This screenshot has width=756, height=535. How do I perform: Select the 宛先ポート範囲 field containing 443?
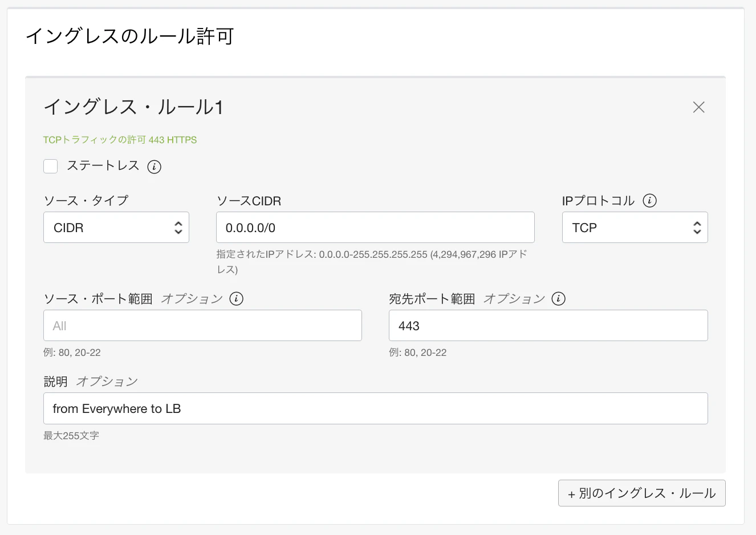tap(548, 326)
